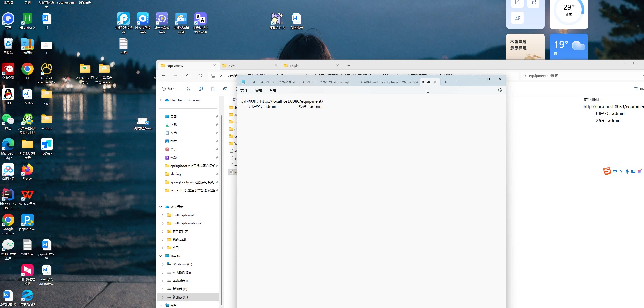Expand 新加卷 (F:) drive node
Screen dimensions: 644x308
coord(163,289)
